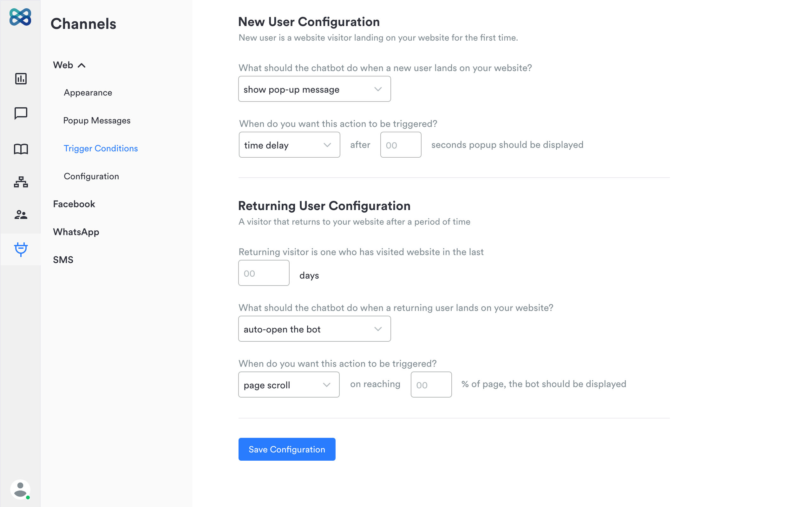Open the flow hierarchy icon
The image size is (812, 507).
pos(21,182)
